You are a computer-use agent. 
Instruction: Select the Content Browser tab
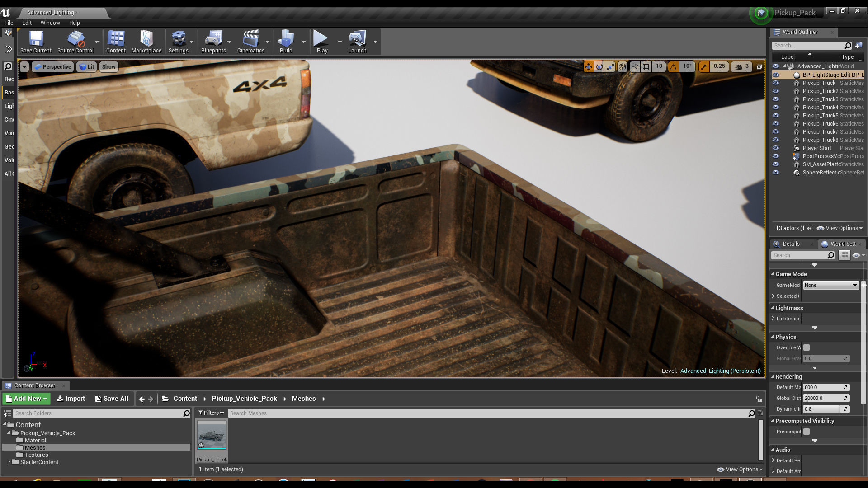click(34, 385)
